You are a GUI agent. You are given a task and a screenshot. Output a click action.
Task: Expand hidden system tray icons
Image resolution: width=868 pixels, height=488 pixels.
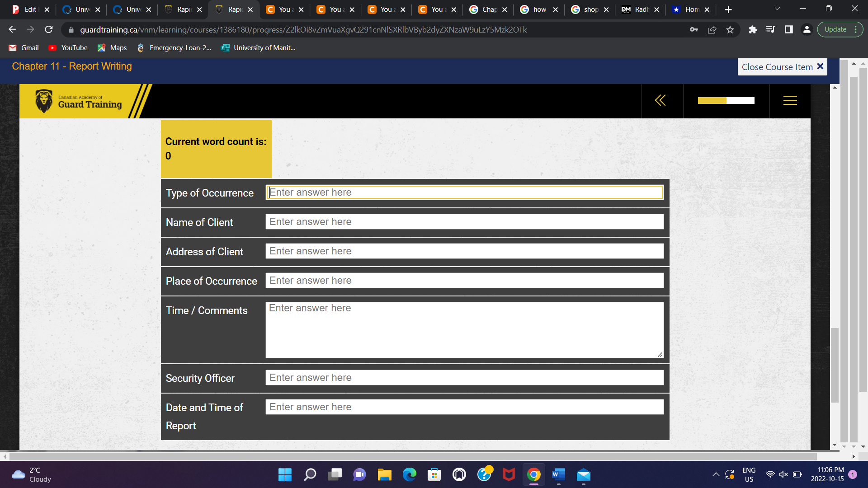[x=716, y=475]
